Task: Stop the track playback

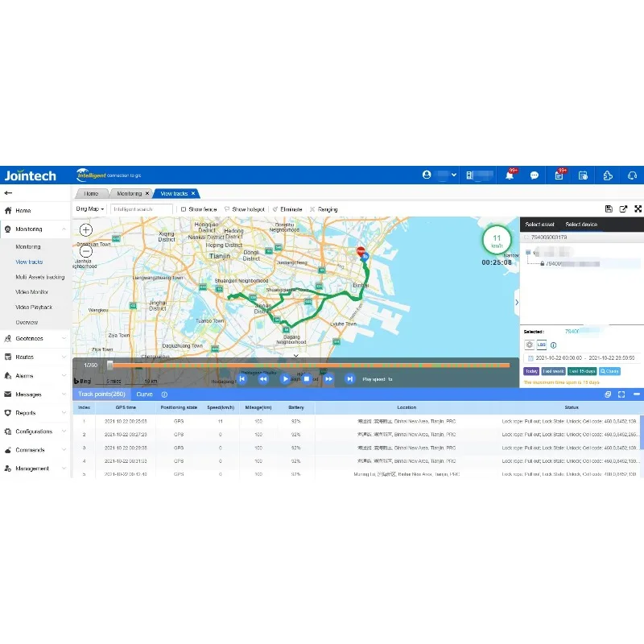Action: click(x=307, y=378)
